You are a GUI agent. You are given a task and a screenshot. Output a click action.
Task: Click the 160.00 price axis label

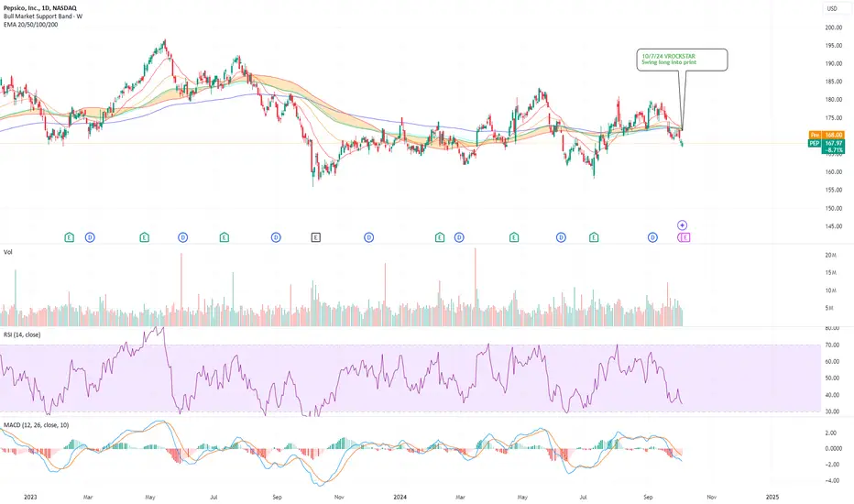click(x=833, y=172)
